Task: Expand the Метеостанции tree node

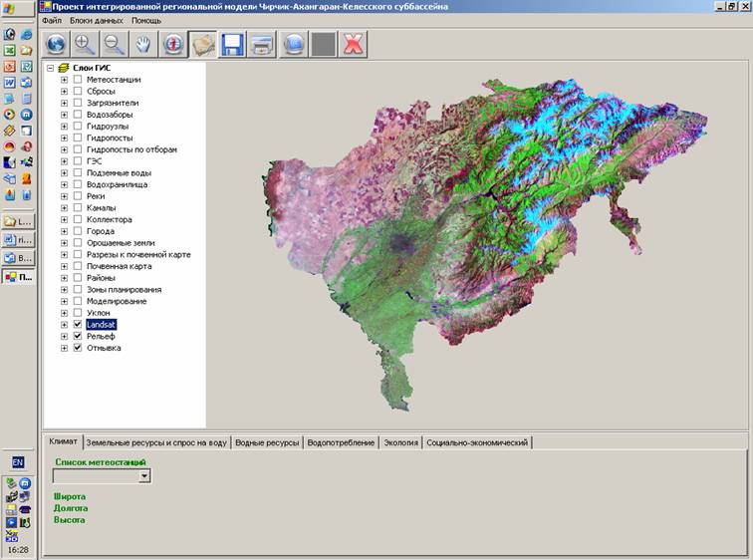Action: (65, 80)
